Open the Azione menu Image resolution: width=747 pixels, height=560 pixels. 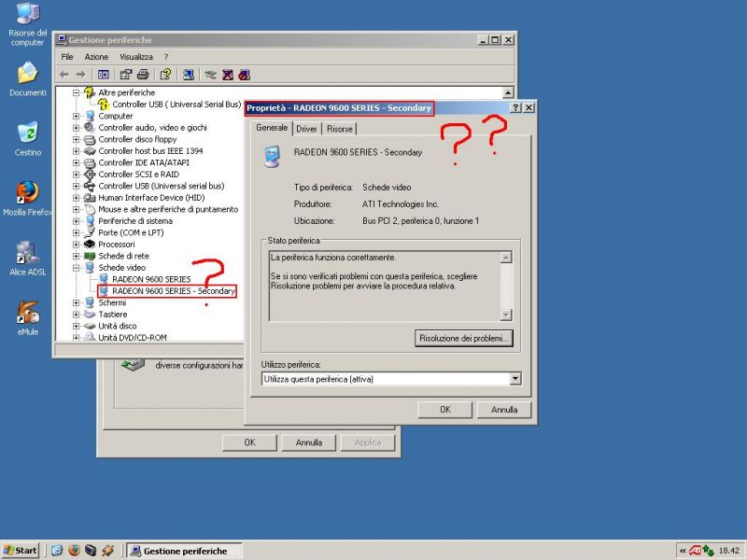click(96, 57)
